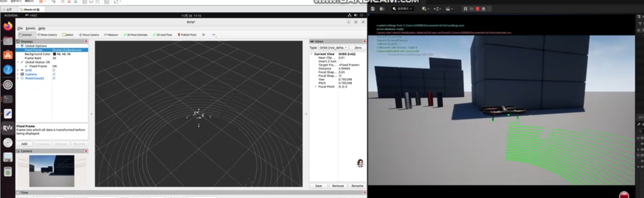
Task: Activate the 2D Pose Estimate tool
Action: pos(135,35)
